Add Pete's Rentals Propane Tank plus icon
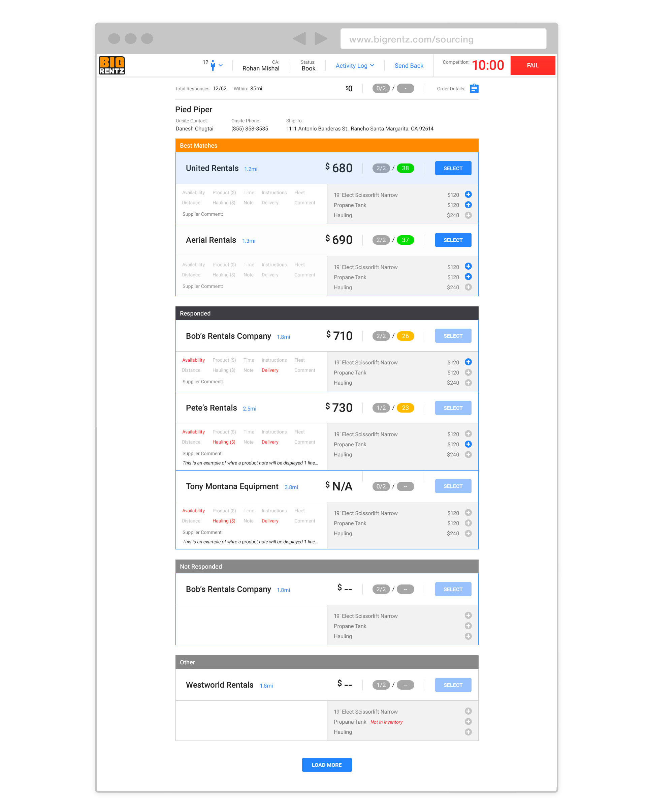646x812 pixels. coord(468,444)
